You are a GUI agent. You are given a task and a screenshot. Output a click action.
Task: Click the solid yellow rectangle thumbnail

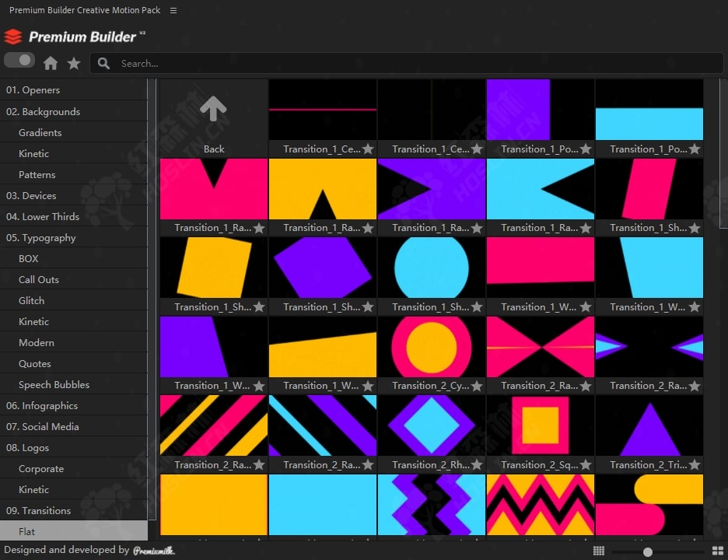click(x=214, y=505)
